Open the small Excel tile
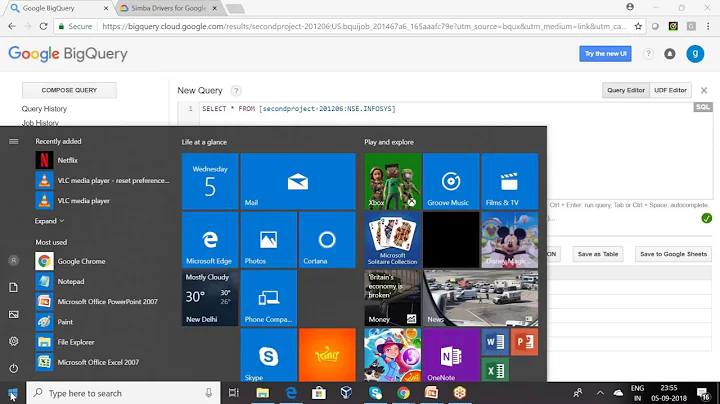Viewport: 720px width, 404px height. (x=495, y=370)
